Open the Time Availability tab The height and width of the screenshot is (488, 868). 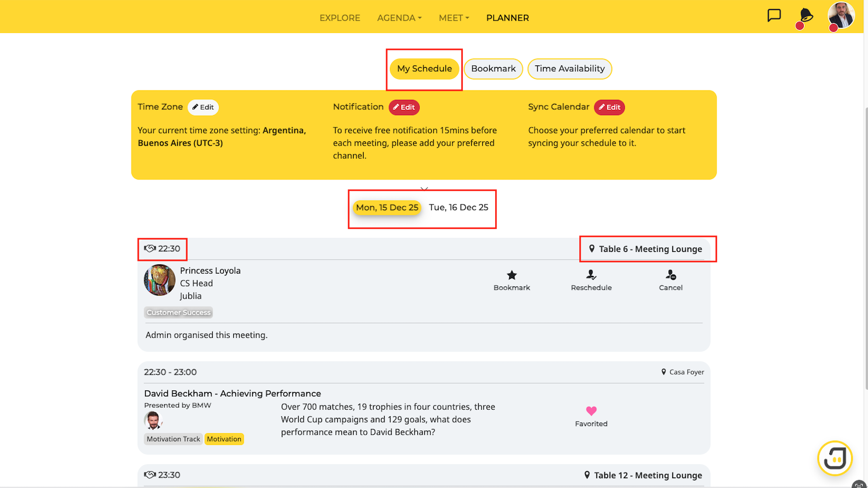(569, 69)
